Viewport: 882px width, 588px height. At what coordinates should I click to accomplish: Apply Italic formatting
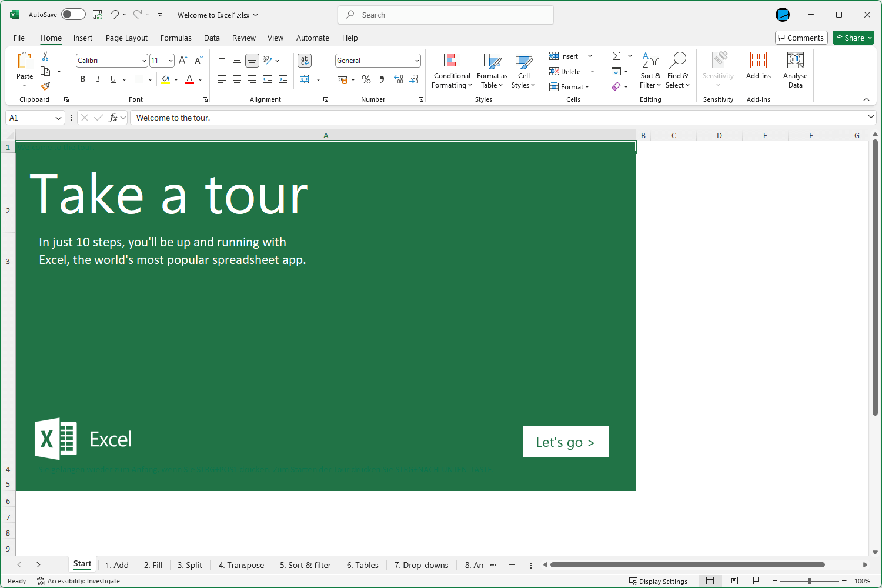click(x=98, y=79)
